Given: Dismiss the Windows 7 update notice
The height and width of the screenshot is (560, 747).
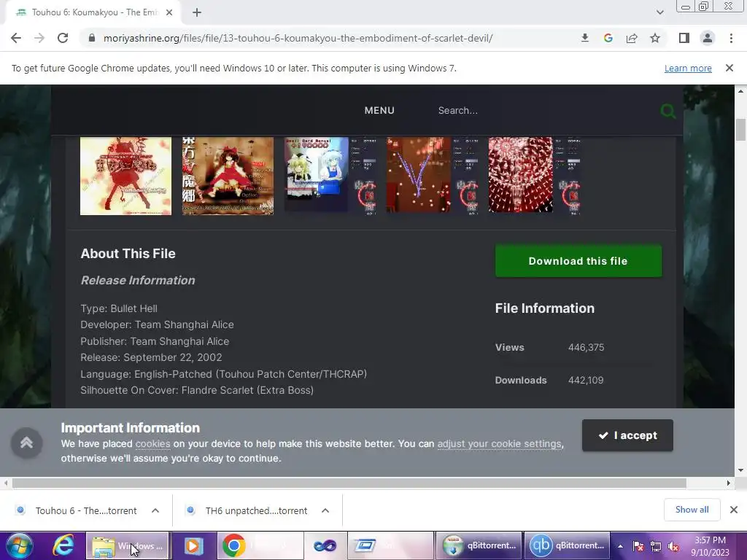Looking at the screenshot, I should pyautogui.click(x=729, y=68).
